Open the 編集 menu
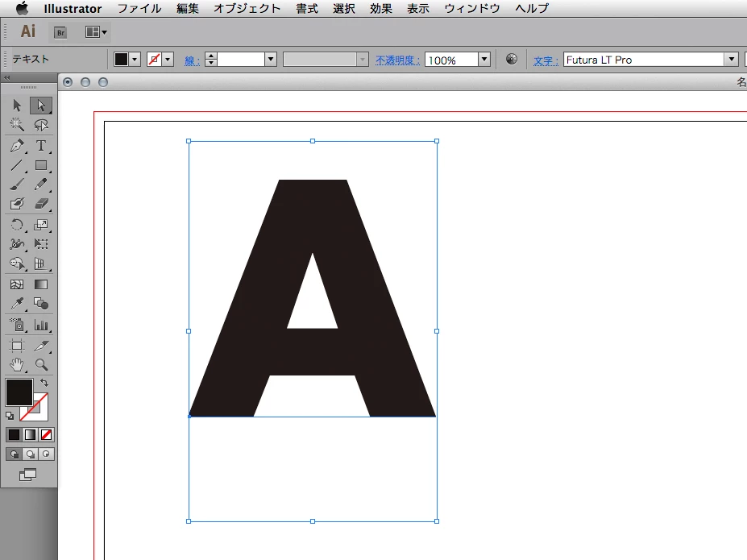Viewport: 747px width, 560px height. pyautogui.click(x=187, y=9)
